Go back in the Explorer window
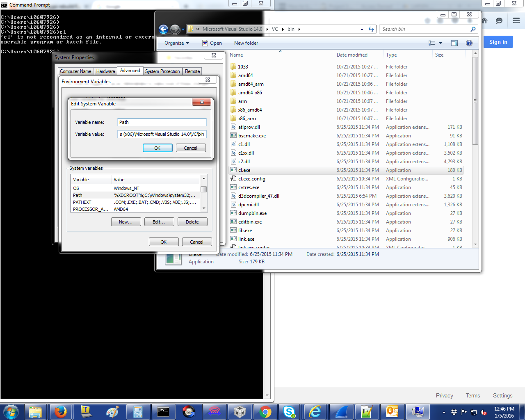Screen dimensions: 525x420 tap(163, 29)
